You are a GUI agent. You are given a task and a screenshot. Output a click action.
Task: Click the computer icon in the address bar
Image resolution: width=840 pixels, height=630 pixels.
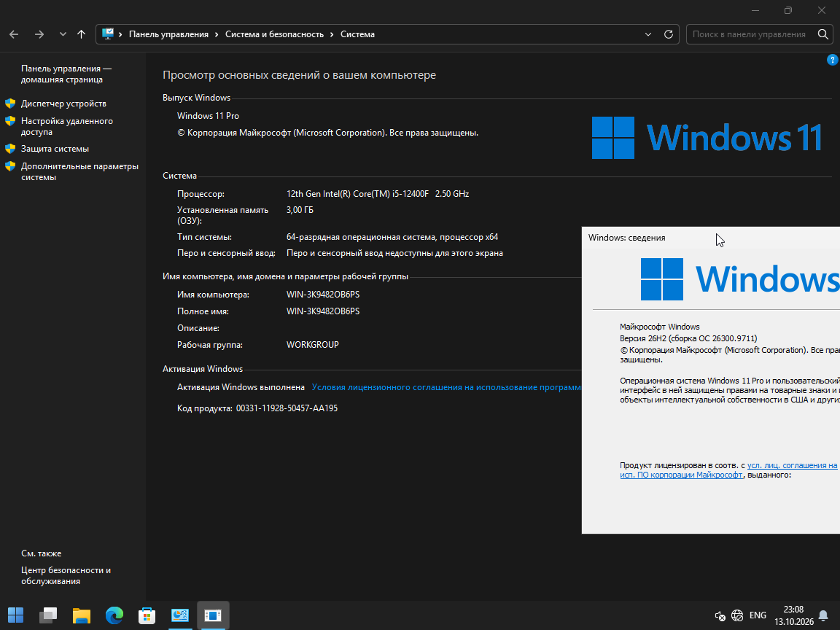click(108, 34)
